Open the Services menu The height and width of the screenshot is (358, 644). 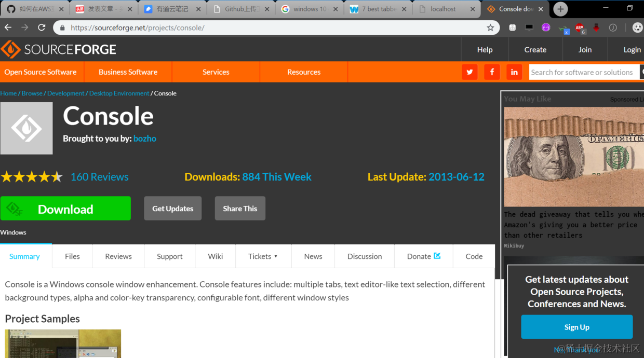pyautogui.click(x=216, y=72)
